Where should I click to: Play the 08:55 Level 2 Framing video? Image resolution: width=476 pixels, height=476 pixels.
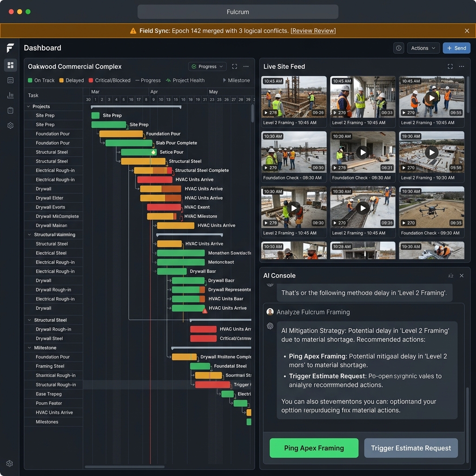pos(431,98)
